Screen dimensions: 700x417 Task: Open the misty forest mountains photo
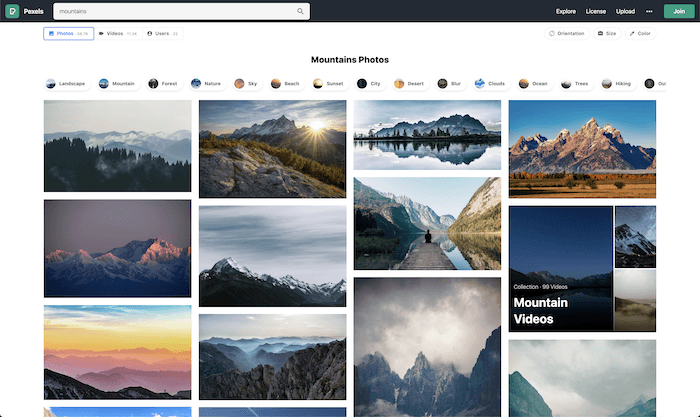(x=117, y=146)
